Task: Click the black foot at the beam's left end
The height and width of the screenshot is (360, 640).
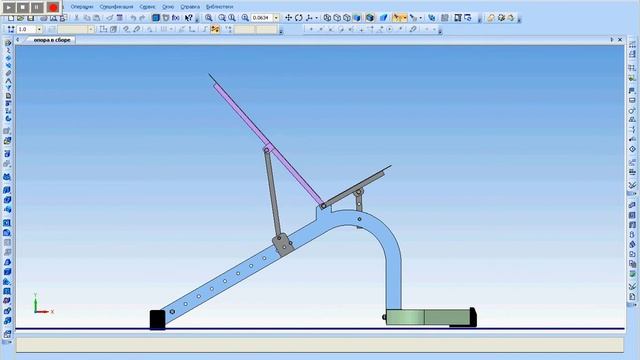Action: 158,320
